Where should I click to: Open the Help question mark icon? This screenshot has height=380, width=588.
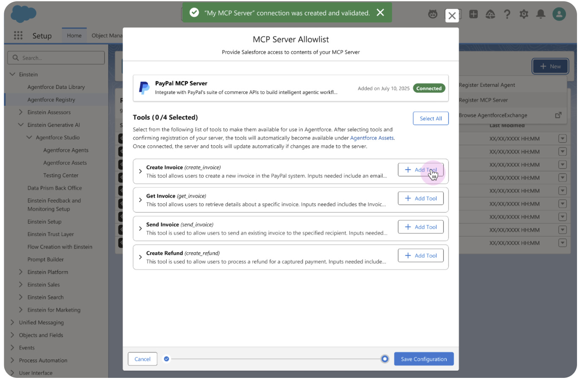[507, 14]
